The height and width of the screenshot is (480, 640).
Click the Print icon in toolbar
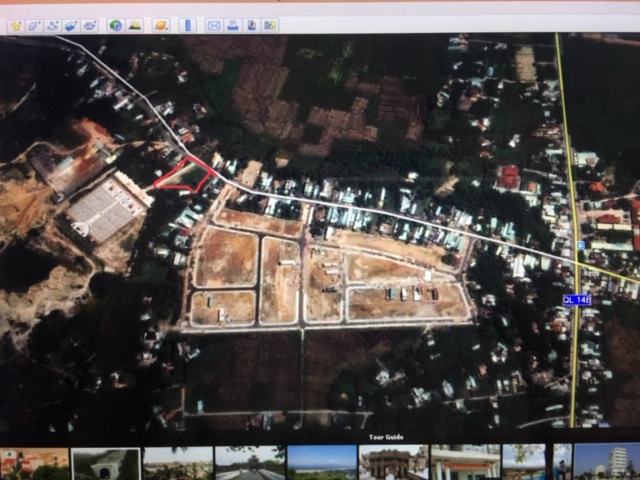tap(232, 25)
